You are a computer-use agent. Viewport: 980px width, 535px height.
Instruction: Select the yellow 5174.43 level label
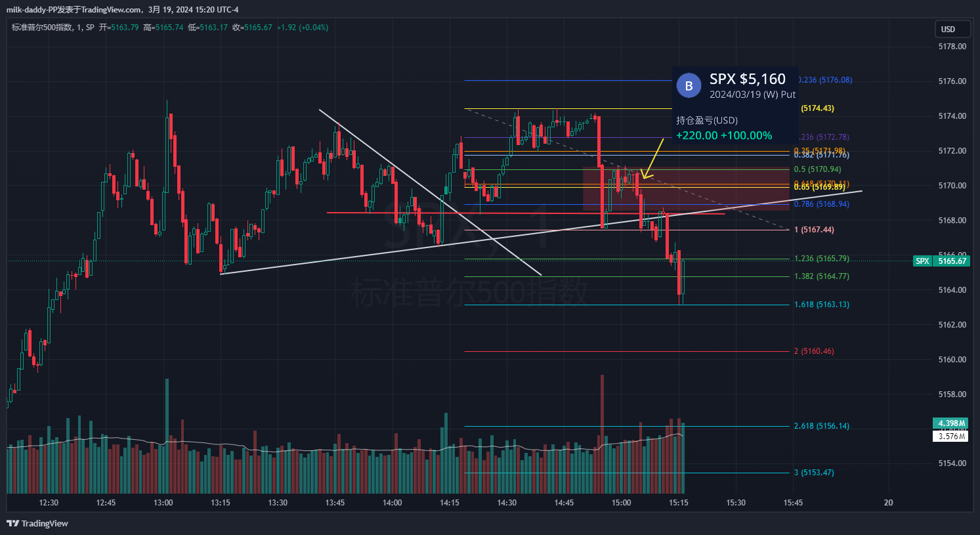[x=817, y=108]
